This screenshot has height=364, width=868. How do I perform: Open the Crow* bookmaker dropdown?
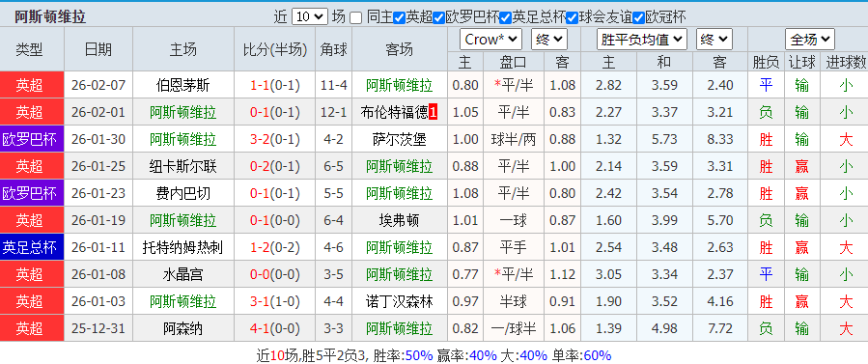coord(490,40)
